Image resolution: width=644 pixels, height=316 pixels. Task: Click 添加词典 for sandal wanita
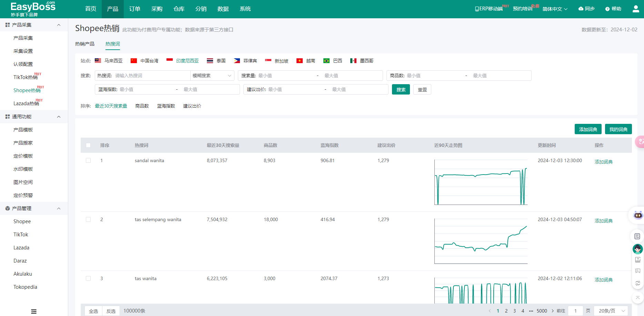pos(604,162)
